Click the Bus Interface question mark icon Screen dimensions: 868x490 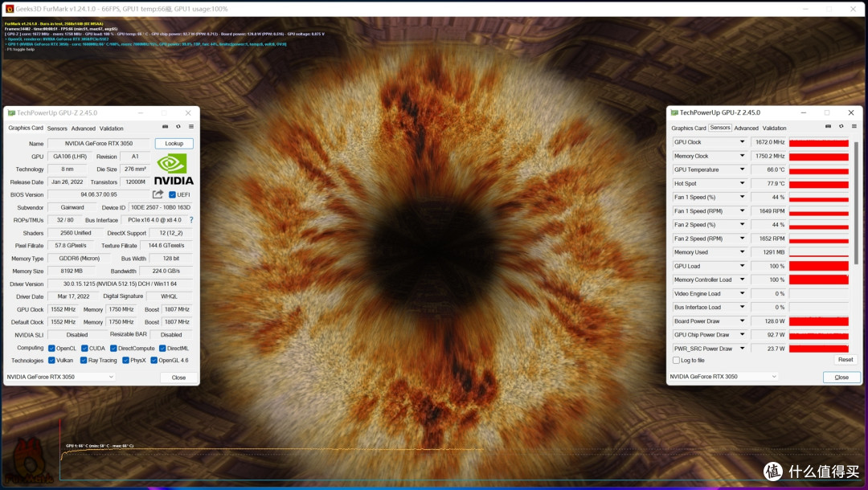[x=191, y=220]
